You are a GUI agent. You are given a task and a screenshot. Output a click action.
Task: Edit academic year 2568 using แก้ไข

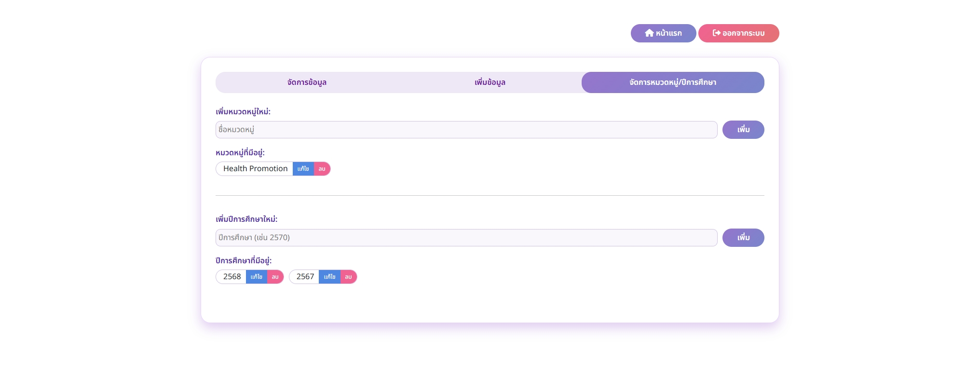tap(256, 277)
